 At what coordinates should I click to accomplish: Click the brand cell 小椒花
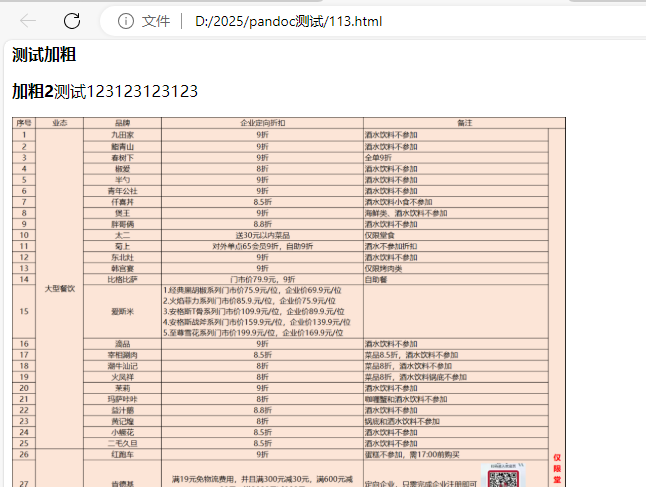tap(122, 432)
